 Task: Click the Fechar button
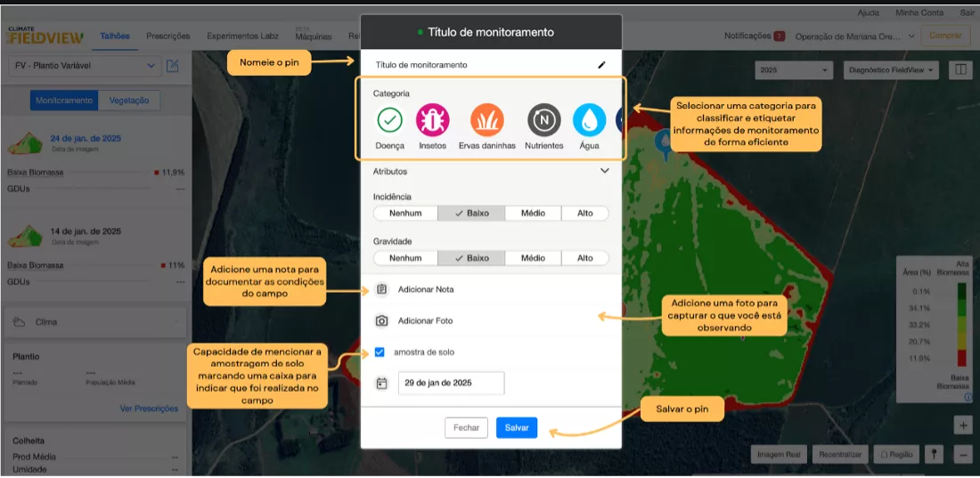click(x=466, y=428)
